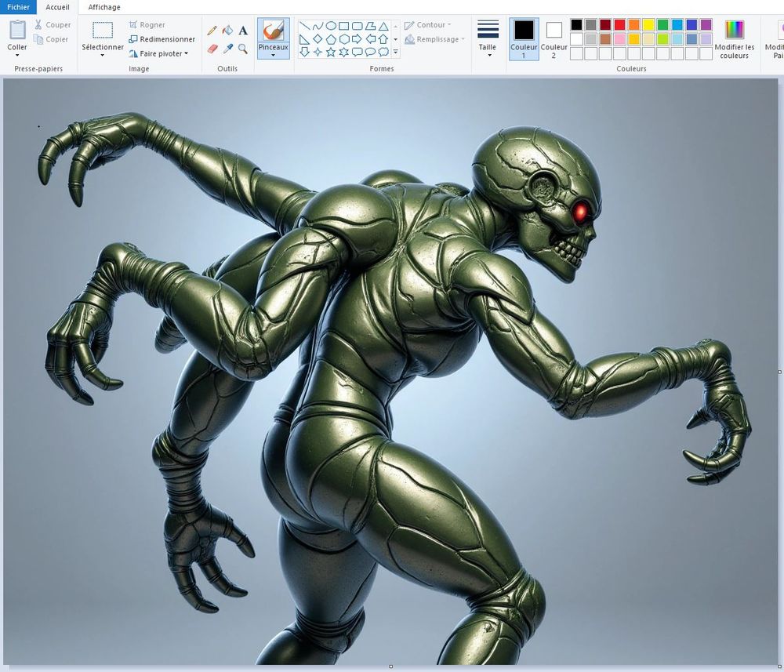Screen dimensions: 784x672
Task: Choose the right arrow shape
Action: point(357,39)
